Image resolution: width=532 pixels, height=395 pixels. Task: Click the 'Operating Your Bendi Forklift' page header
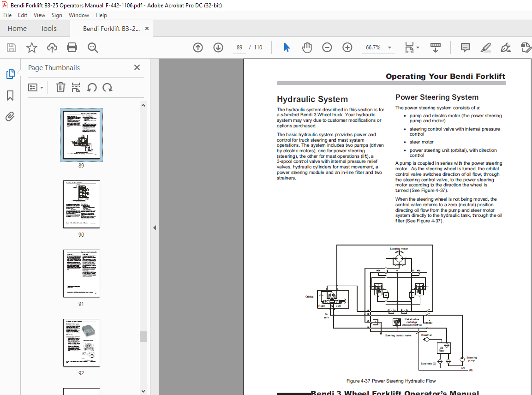point(445,76)
